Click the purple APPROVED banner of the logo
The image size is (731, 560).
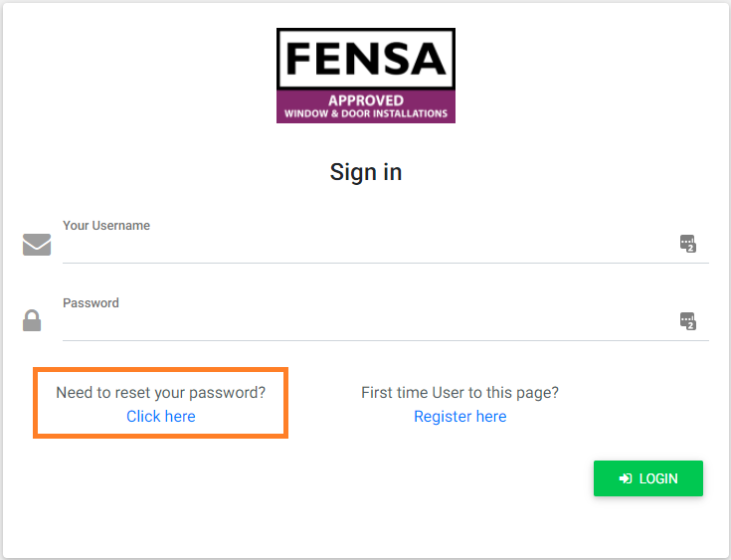366,106
